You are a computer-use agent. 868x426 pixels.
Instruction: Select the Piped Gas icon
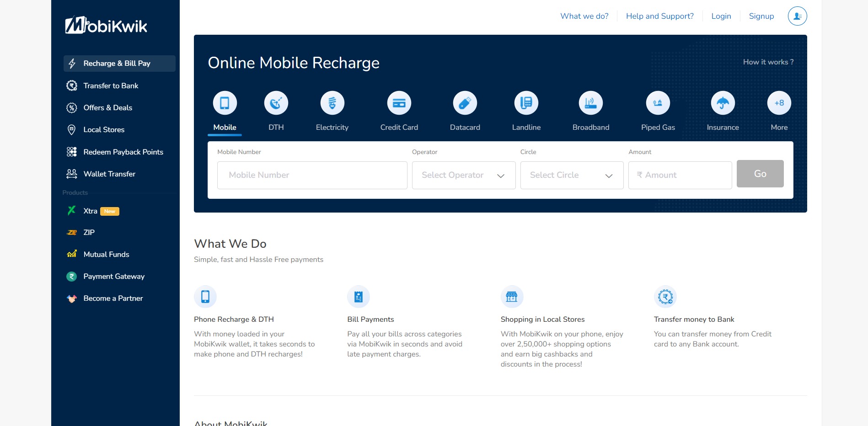658,103
